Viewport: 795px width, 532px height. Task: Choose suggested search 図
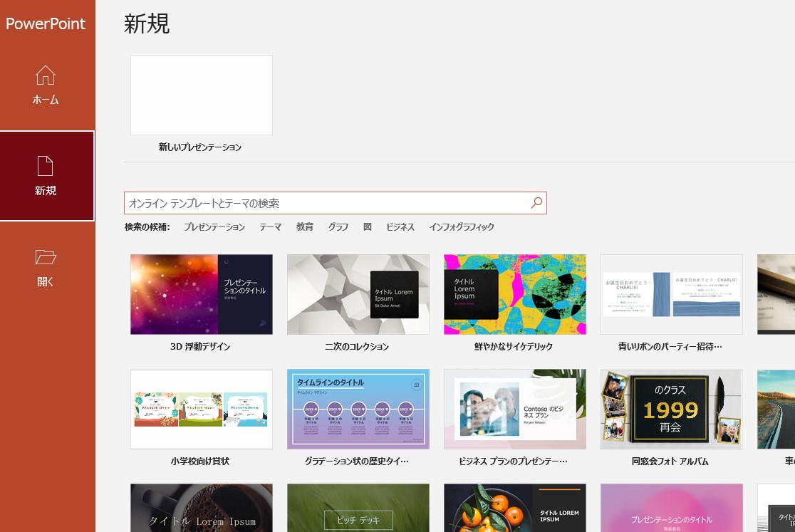367,227
